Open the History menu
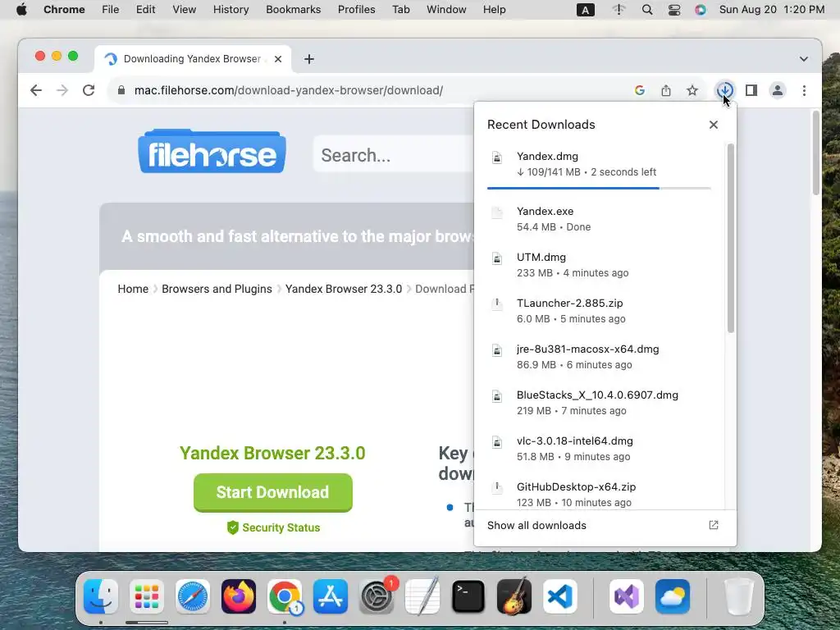This screenshot has height=630, width=840. [231, 10]
